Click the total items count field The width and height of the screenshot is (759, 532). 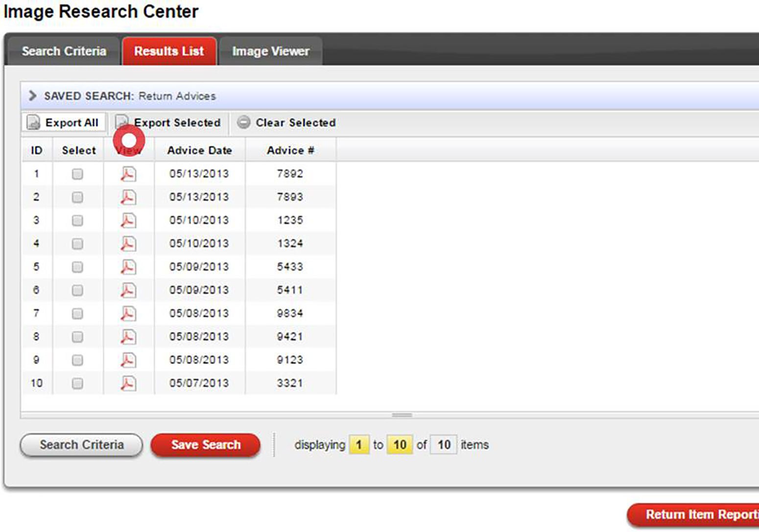point(444,445)
